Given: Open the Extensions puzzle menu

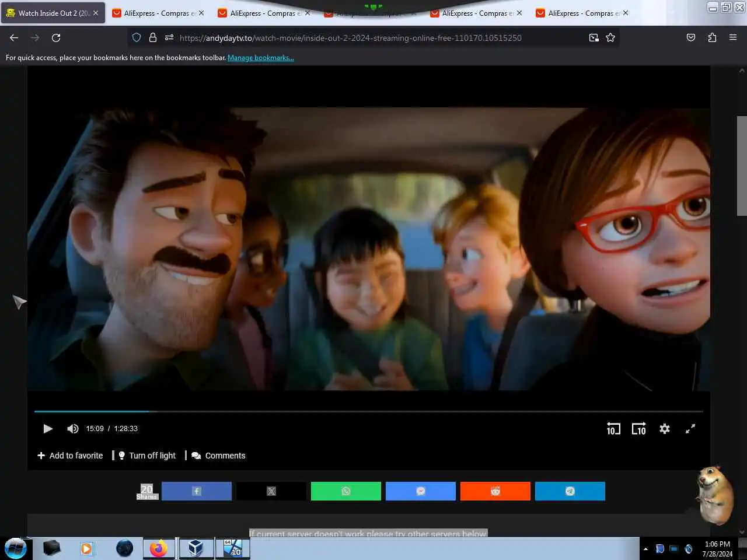Looking at the screenshot, I should (x=712, y=37).
